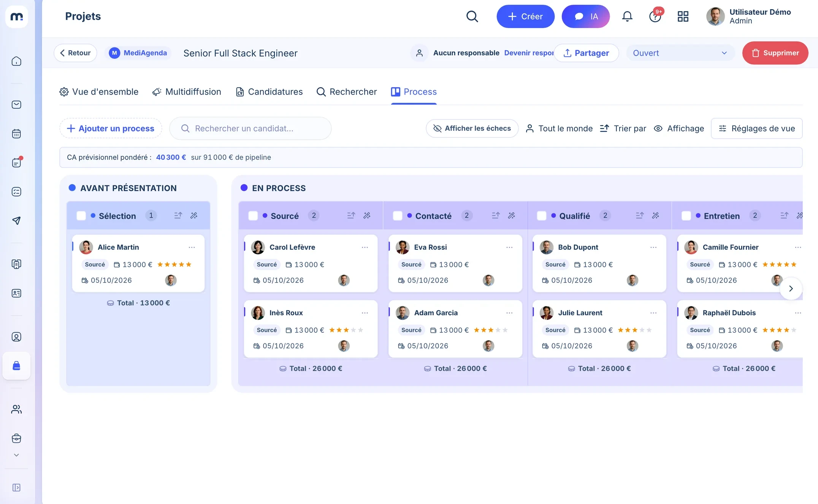Check the Entretien column checkbox
Viewport: 818px width, 504px height.
[686, 216]
